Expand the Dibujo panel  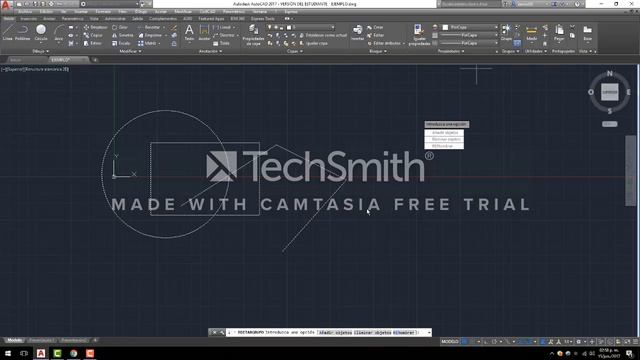pos(40,51)
